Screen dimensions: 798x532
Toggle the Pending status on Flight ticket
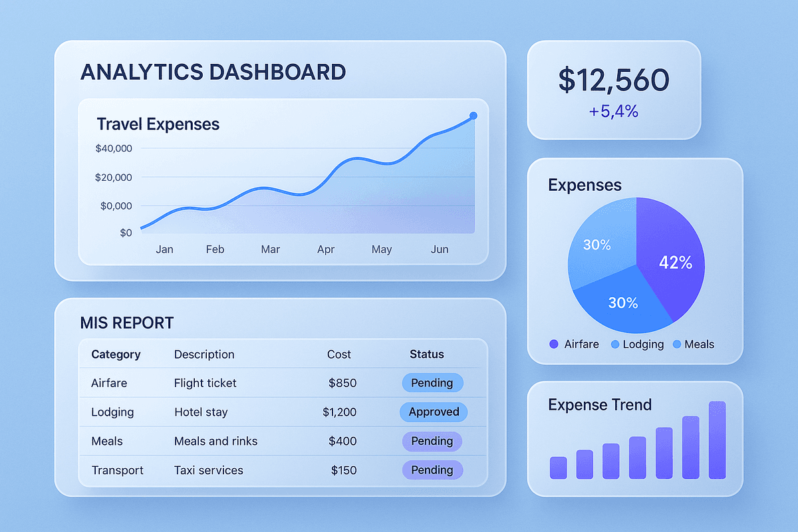point(432,383)
